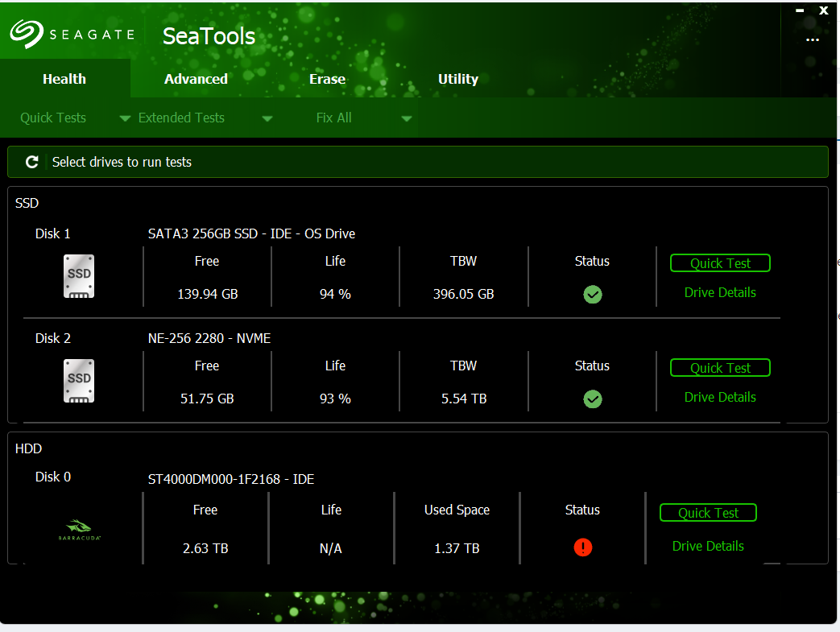The image size is (840, 632).
Task: Click 'Select drives to run tests' message
Action: click(x=122, y=162)
